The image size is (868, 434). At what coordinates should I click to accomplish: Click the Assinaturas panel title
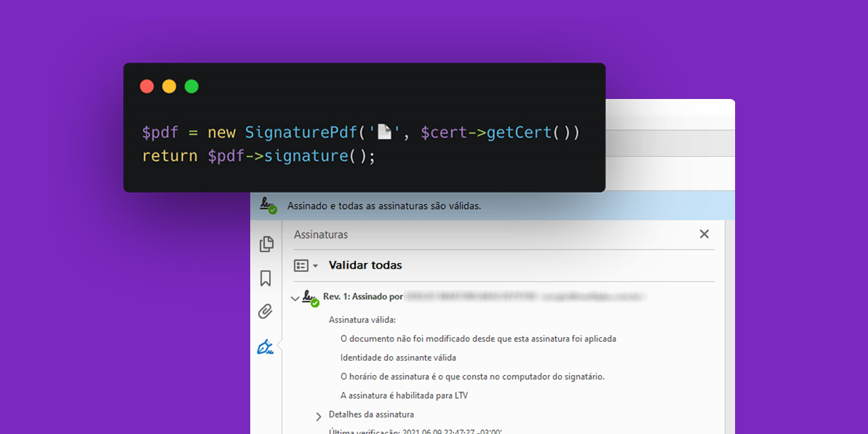pyautogui.click(x=321, y=234)
